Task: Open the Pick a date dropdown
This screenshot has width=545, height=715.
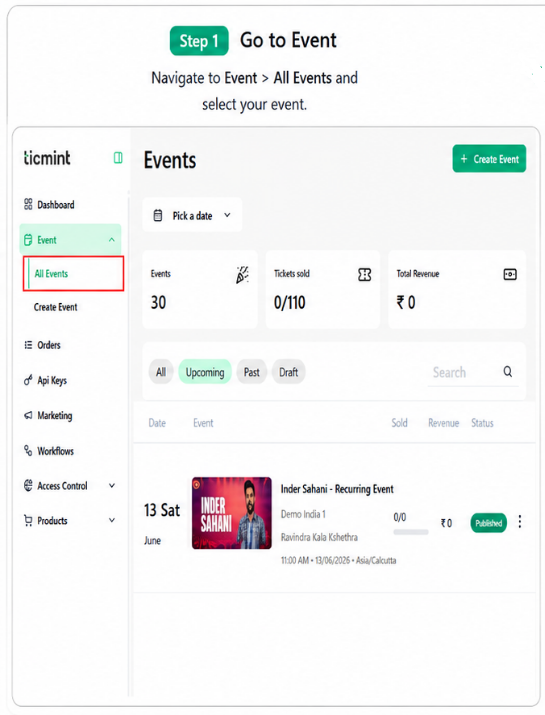Action: pos(192,215)
